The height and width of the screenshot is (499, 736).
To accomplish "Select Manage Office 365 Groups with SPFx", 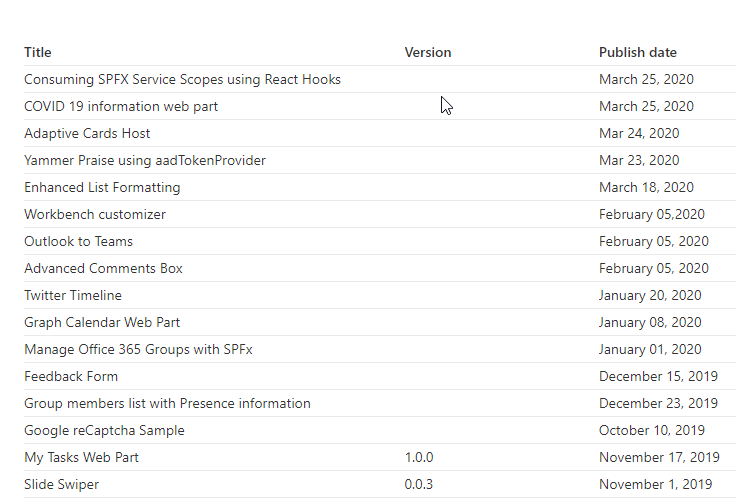I will (x=138, y=349).
